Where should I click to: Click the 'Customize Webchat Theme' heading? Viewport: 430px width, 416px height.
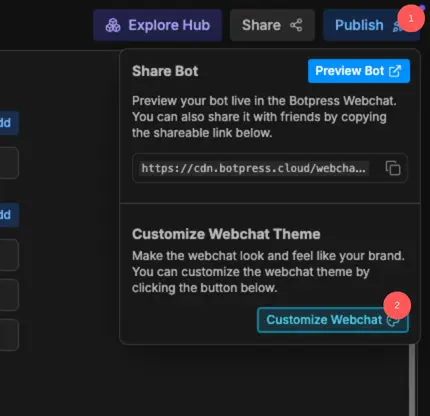click(226, 234)
